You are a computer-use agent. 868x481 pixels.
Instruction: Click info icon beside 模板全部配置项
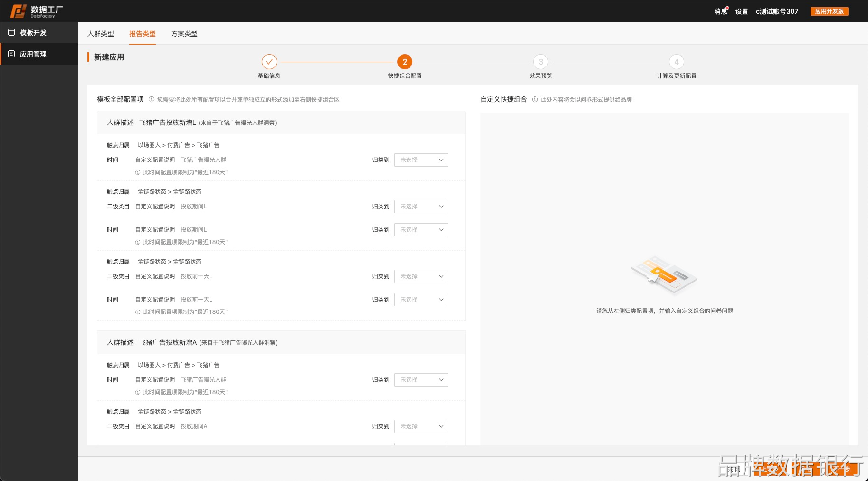152,100
